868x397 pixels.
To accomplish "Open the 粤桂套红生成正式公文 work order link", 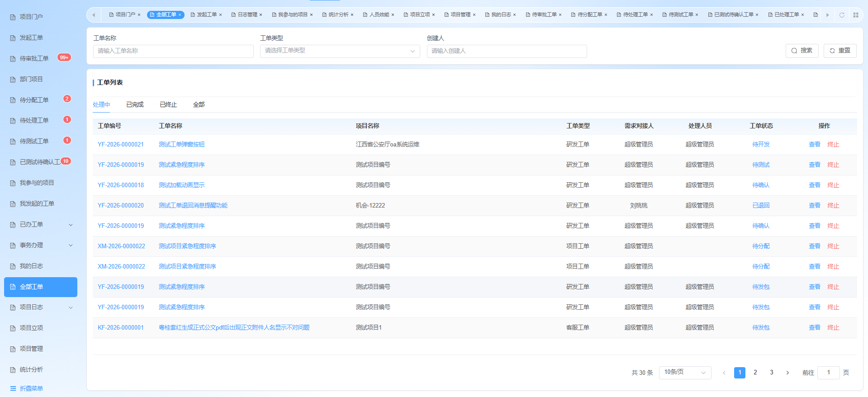I will click(234, 328).
